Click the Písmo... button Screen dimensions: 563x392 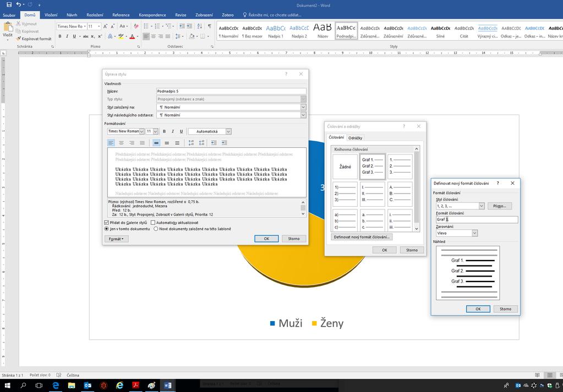[500, 206]
